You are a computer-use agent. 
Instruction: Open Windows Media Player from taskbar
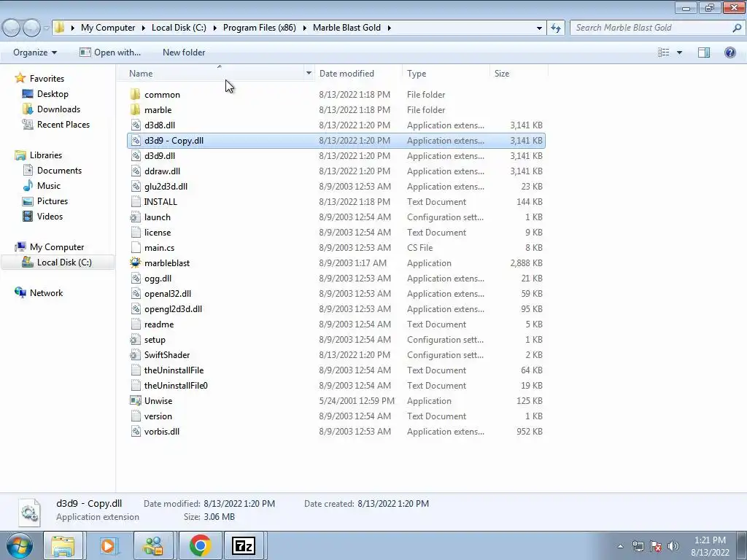pos(108,545)
